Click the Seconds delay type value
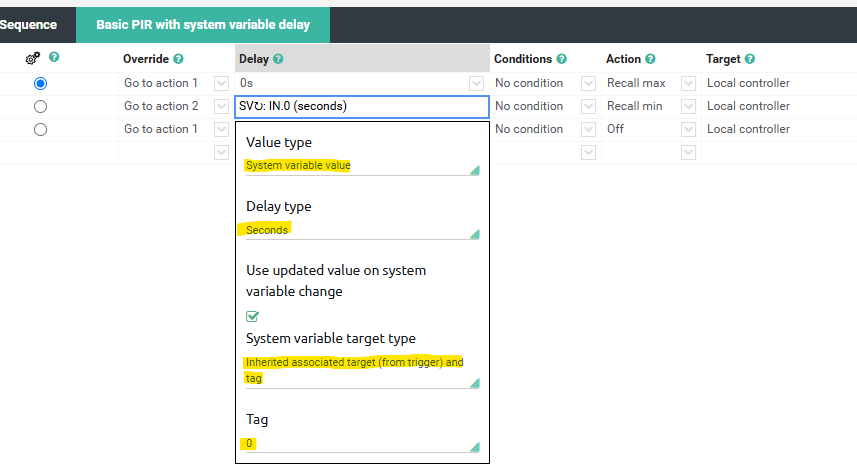Image resolution: width=857 pixels, height=475 pixels. click(x=267, y=230)
